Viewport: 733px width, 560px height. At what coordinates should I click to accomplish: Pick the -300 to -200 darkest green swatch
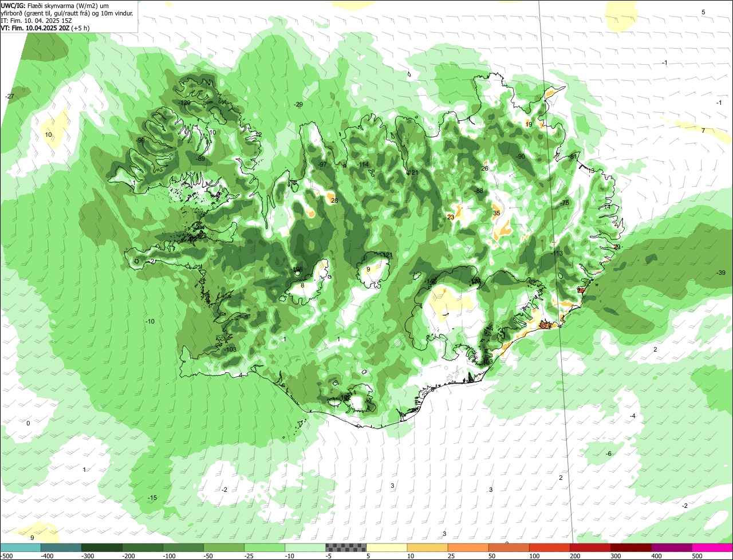[101, 547]
